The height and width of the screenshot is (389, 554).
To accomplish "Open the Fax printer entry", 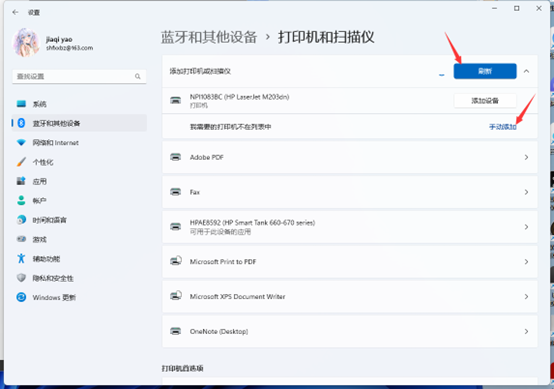I will [350, 192].
